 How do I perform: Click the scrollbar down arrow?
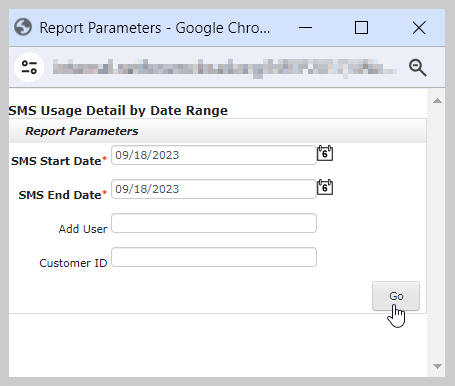(x=437, y=366)
